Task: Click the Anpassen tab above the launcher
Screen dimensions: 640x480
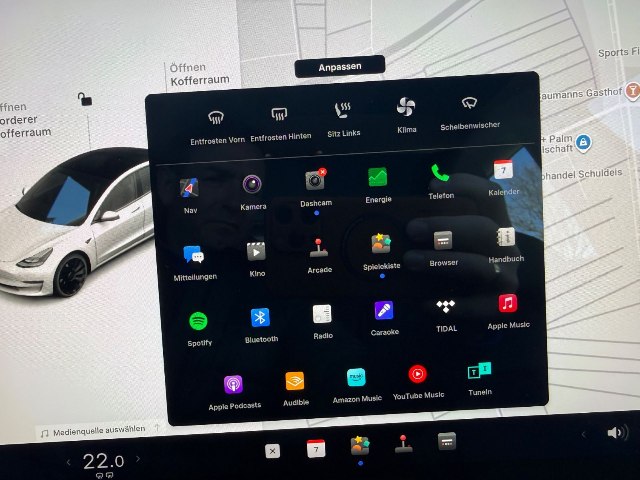Action: [x=339, y=66]
